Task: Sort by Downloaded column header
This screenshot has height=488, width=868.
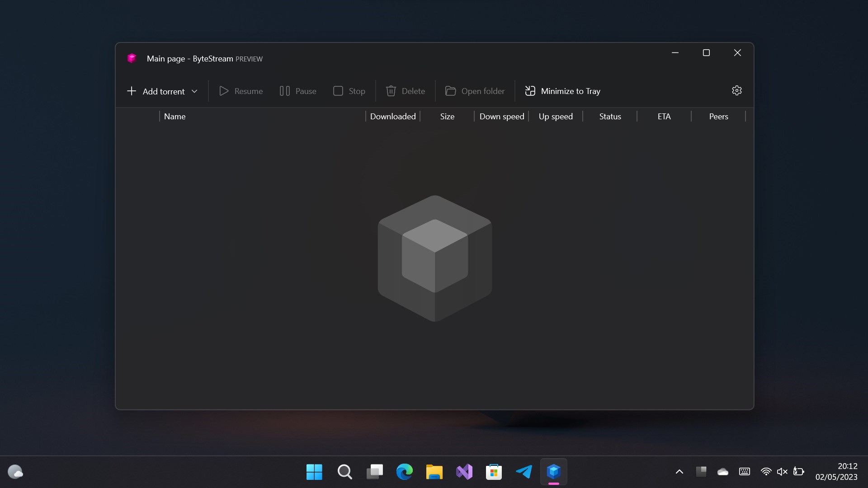Action: [x=392, y=117]
